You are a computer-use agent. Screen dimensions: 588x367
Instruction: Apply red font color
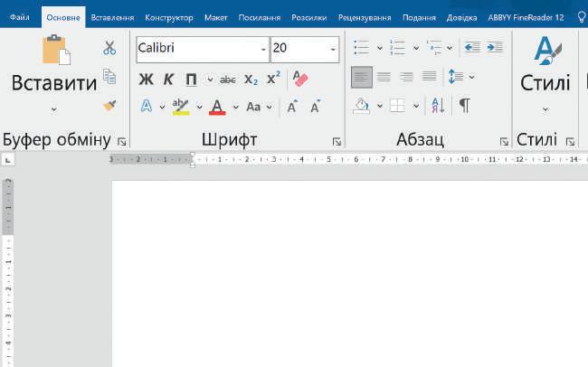click(217, 107)
